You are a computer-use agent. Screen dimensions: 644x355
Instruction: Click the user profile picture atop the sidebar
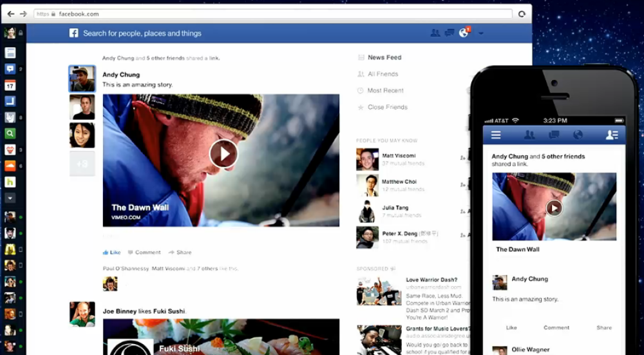pyautogui.click(x=10, y=33)
